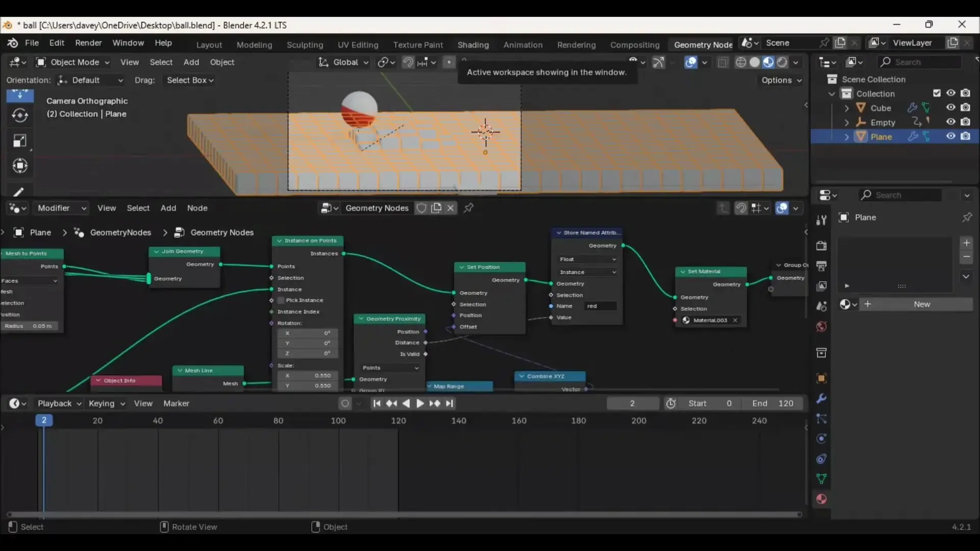Toggle the Collection exclusion checkbox
This screenshot has height=551, width=980.
937,92
